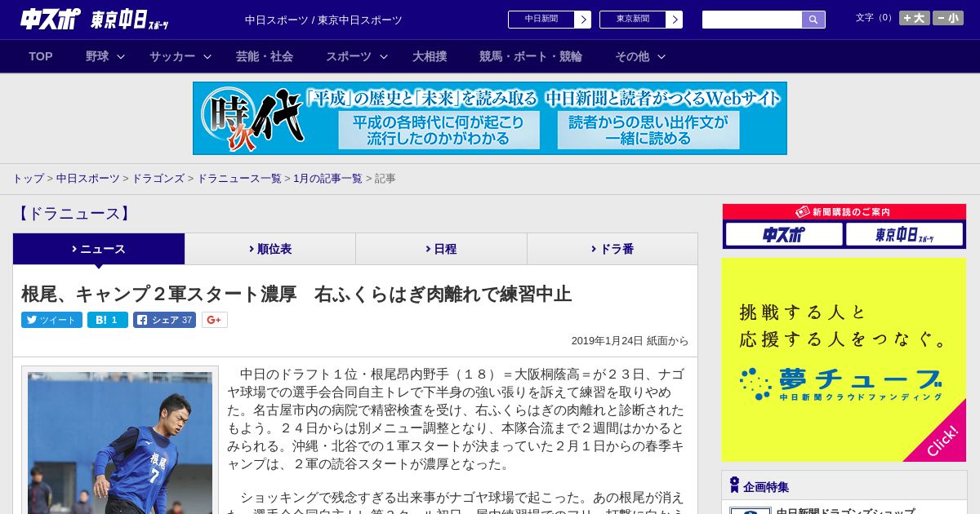980x514 pixels.
Task: Share with Google+ button
Action: [x=215, y=320]
